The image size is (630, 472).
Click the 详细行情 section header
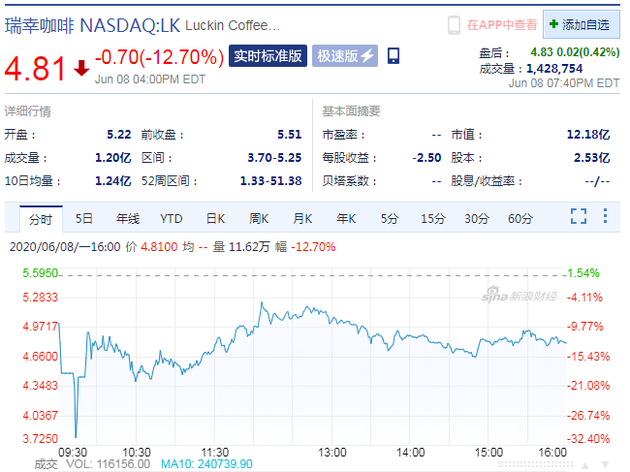28,111
